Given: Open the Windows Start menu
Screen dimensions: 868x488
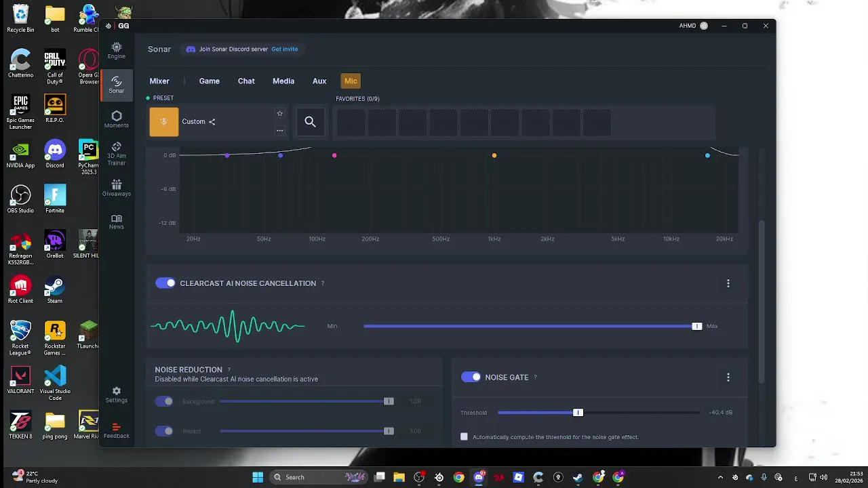Looking at the screenshot, I should pos(258,477).
